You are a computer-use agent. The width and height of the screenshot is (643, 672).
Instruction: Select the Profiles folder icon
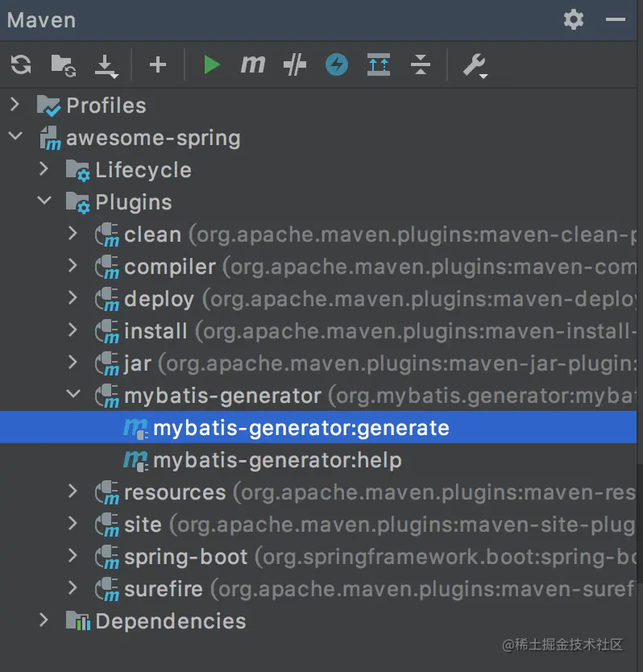point(48,106)
